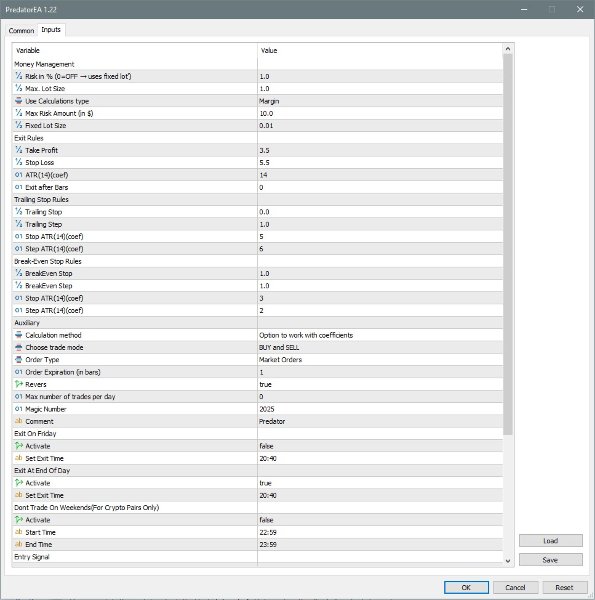
Task: Click the enum icon next to Calculation method
Action: (18, 335)
